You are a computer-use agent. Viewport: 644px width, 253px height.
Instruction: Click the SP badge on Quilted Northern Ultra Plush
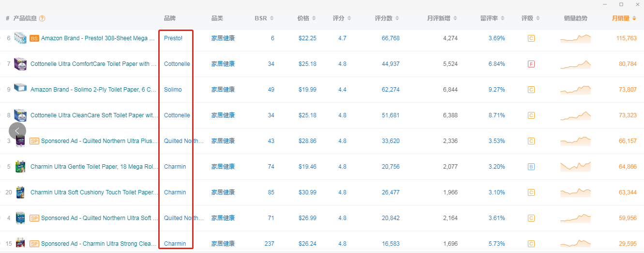tap(34, 141)
